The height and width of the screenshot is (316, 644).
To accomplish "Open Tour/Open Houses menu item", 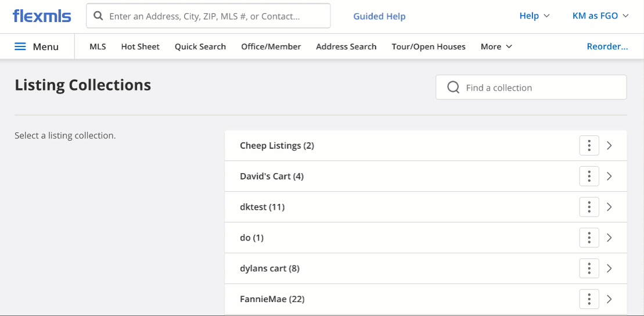I will click(x=429, y=46).
